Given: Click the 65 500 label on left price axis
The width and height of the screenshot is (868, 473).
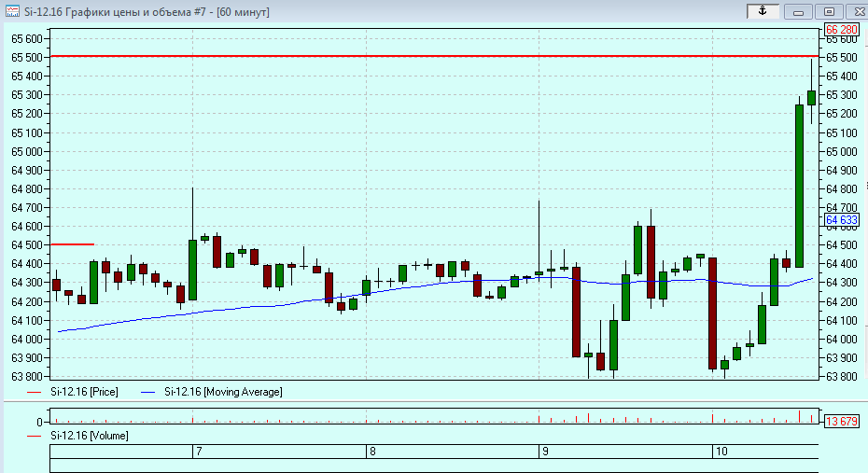Looking at the screenshot, I should (26, 58).
